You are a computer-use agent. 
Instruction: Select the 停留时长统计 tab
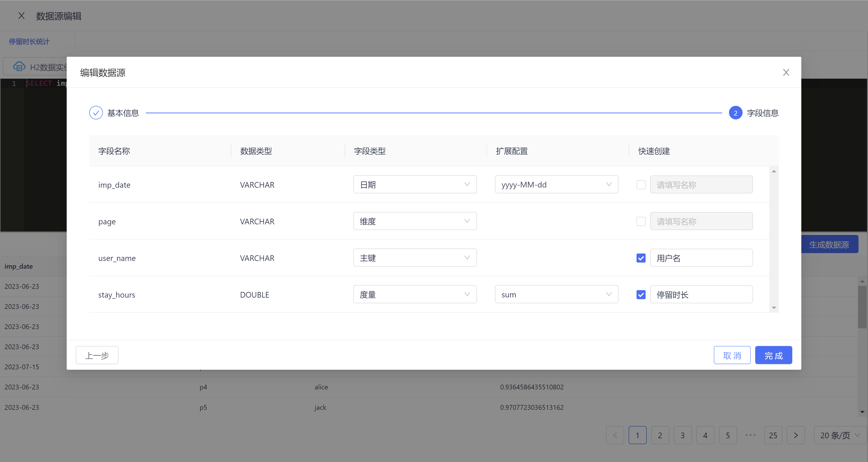pyautogui.click(x=29, y=41)
